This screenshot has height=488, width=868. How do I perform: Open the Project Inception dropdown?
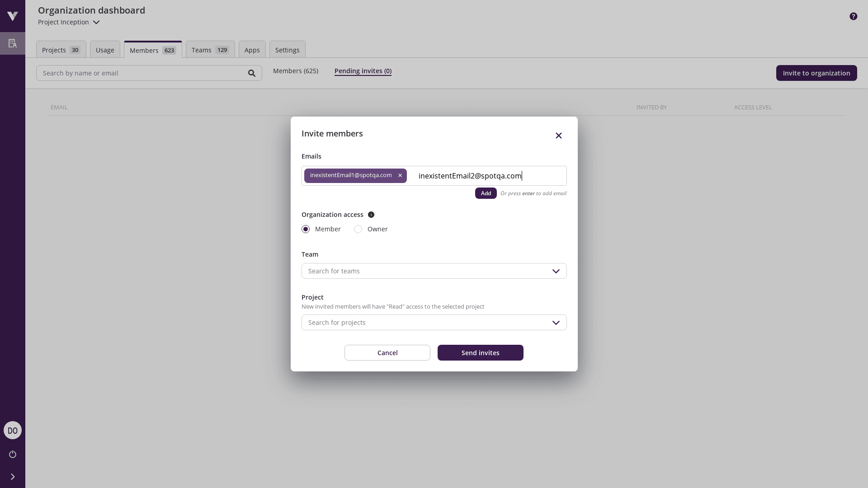click(69, 22)
